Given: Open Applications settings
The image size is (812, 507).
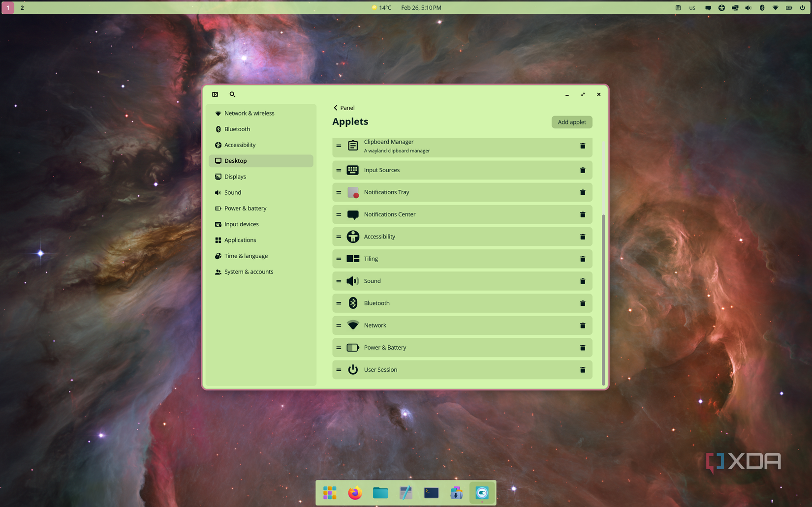Looking at the screenshot, I should [x=261, y=240].
